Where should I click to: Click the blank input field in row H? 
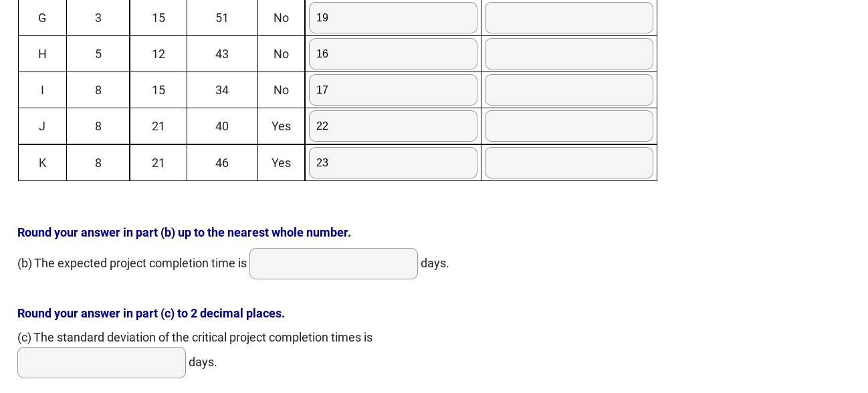pos(568,53)
